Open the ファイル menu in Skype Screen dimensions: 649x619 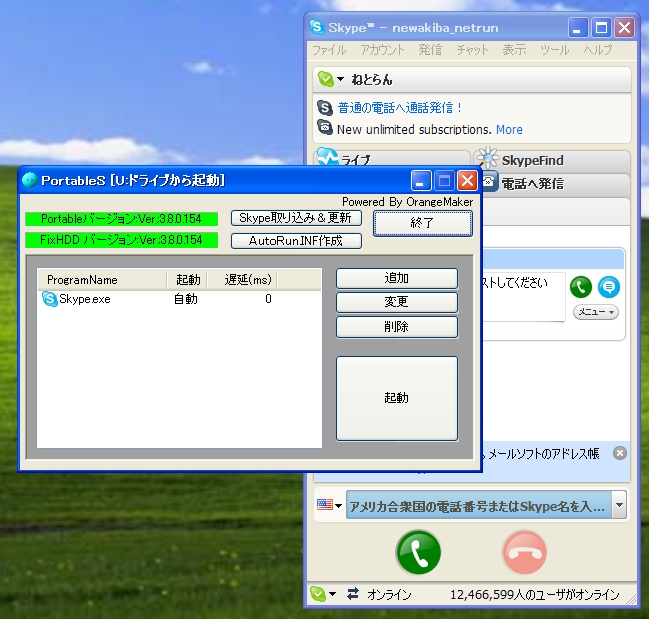coord(329,50)
